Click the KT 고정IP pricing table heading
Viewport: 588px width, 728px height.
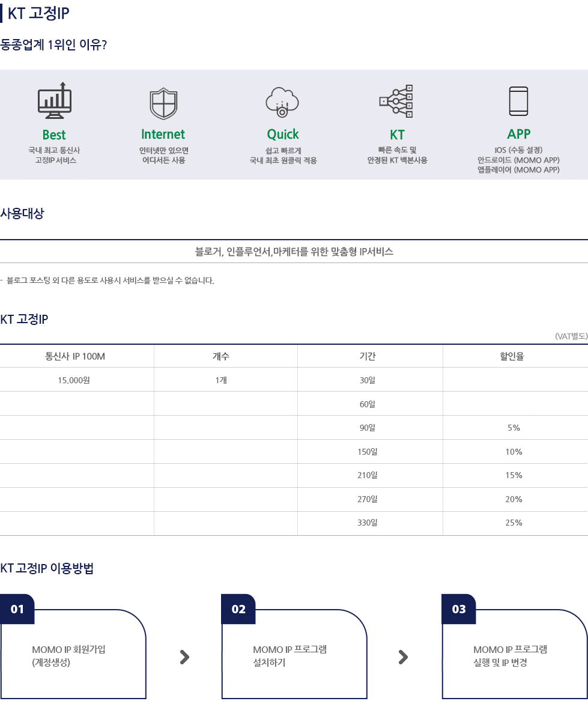pyautogui.click(x=24, y=320)
